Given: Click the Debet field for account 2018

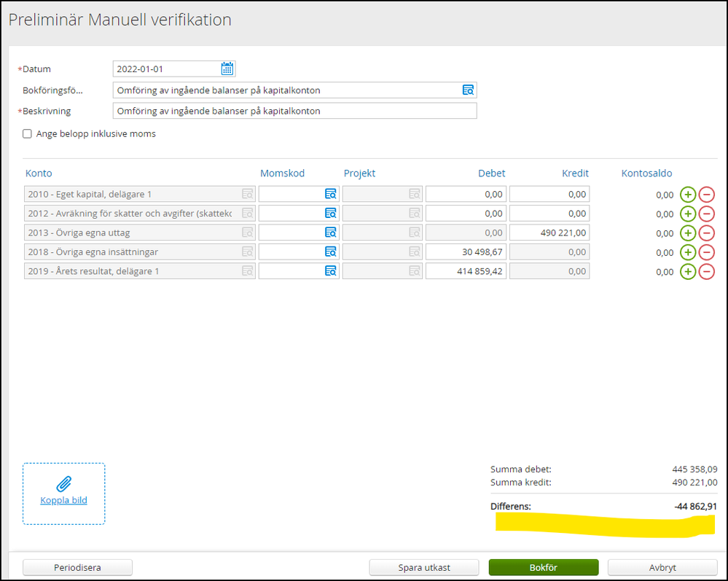Looking at the screenshot, I should pyautogui.click(x=466, y=252).
